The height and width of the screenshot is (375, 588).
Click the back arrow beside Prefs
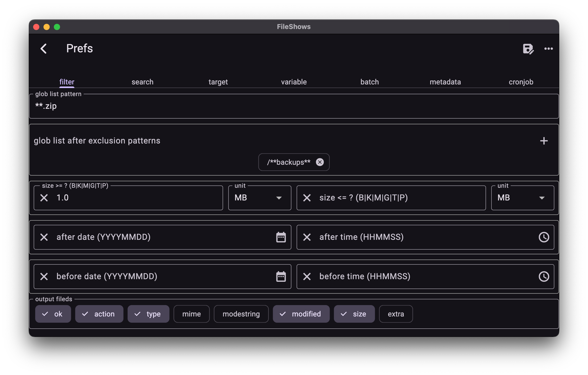tap(44, 48)
